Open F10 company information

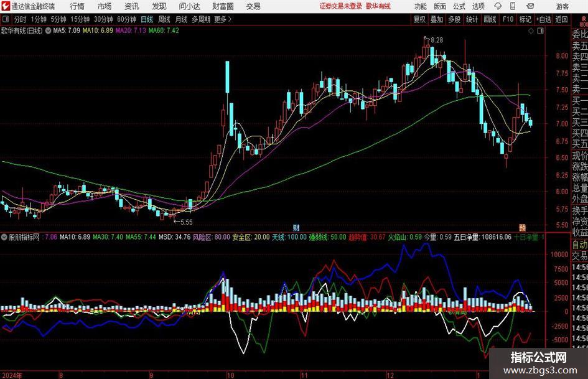(x=508, y=19)
